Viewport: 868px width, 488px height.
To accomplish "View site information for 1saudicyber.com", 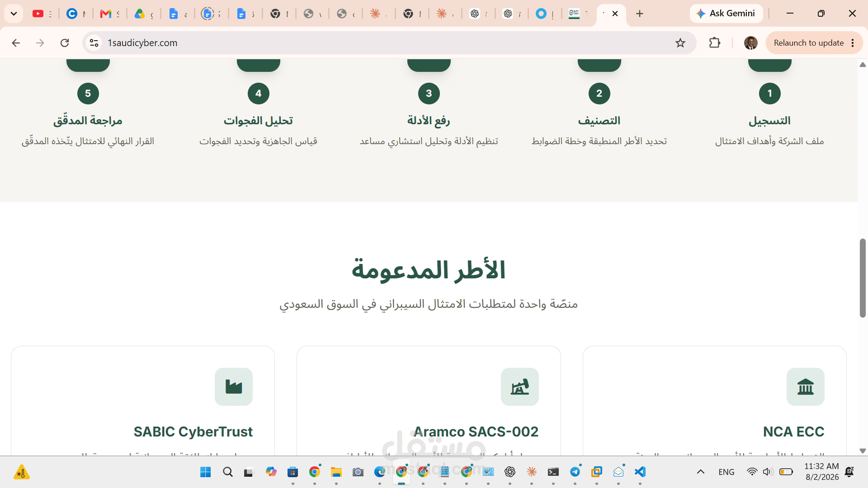I will [x=94, y=43].
